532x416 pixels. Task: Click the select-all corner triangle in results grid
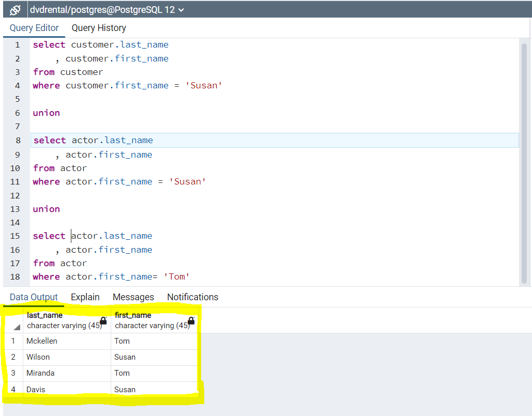(x=17, y=327)
